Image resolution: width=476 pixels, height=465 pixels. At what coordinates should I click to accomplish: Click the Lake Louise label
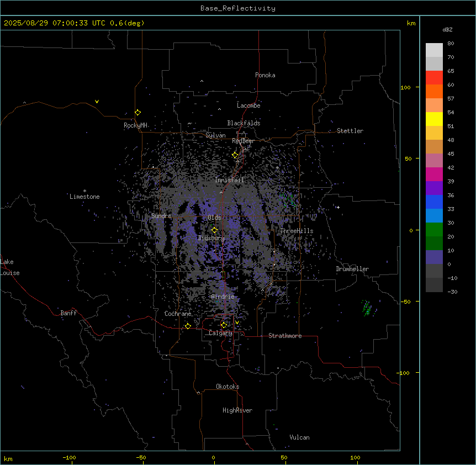coord(10,267)
